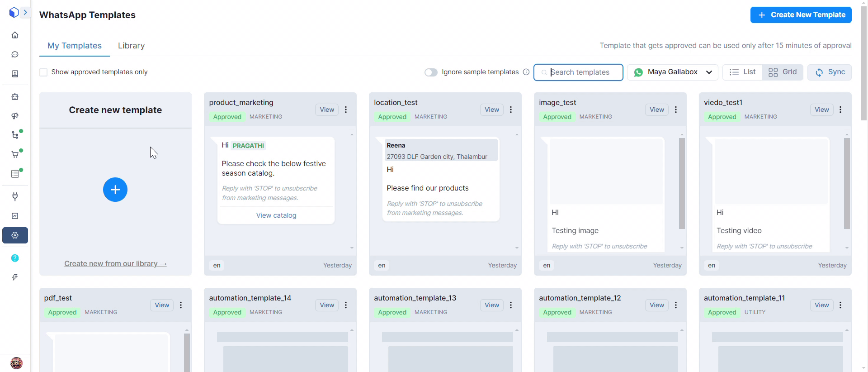Click the bot icon in sidebar
Screen dimensions: 868x372
pyautogui.click(x=15, y=96)
